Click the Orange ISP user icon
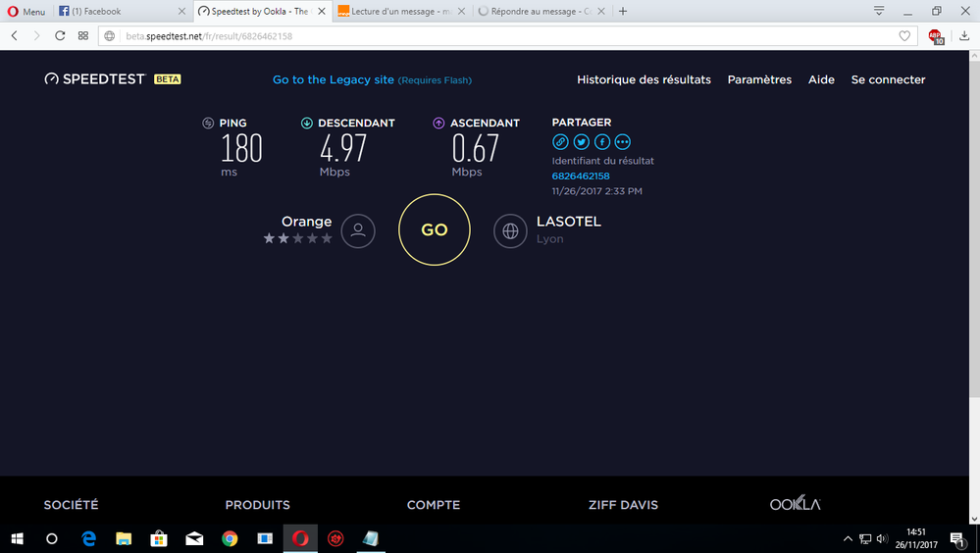This screenshot has width=980, height=553. pos(358,230)
